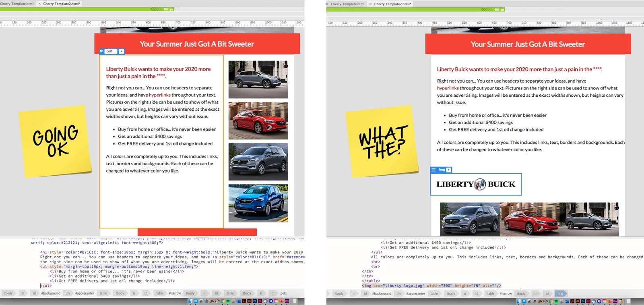644x305 pixels.
Task: Click red banner heading in right window
Action: tap(528, 44)
